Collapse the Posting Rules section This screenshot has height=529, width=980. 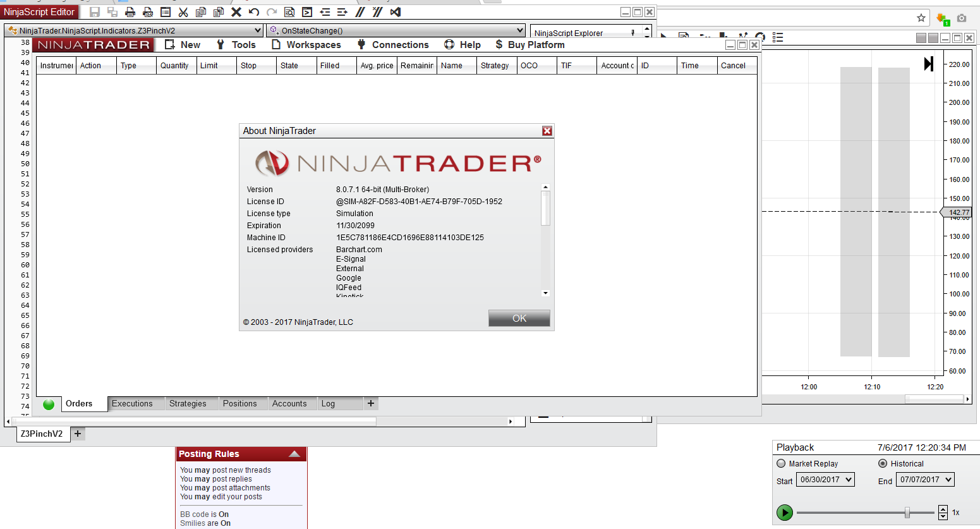click(294, 454)
